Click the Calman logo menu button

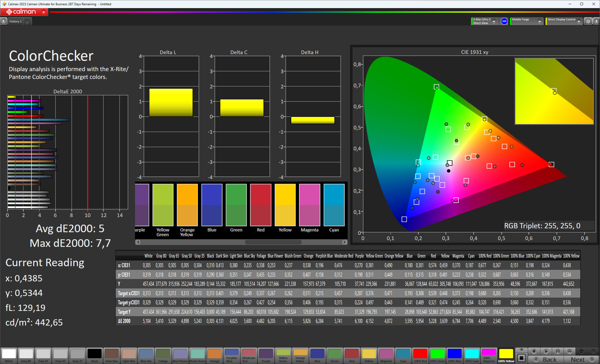[24, 12]
